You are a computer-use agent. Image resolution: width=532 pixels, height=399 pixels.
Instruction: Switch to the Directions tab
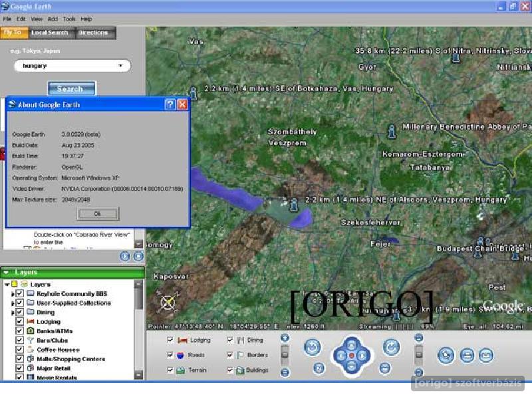(x=94, y=33)
